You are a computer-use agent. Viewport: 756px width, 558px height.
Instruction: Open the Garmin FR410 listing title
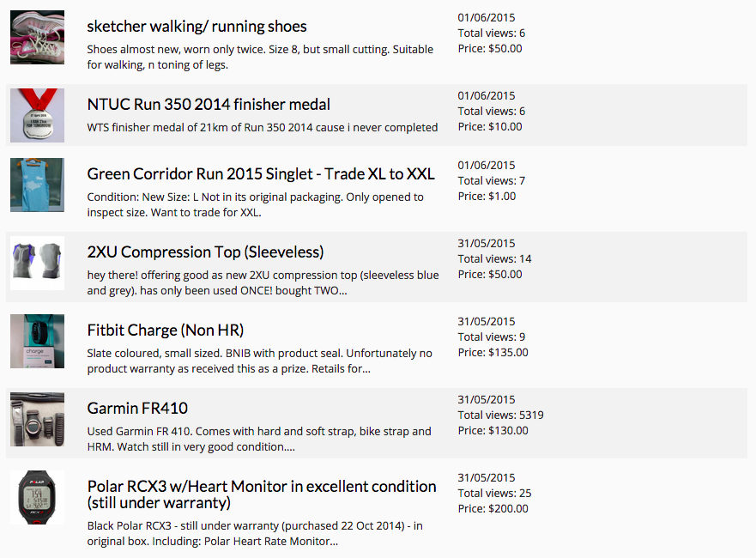137,409
